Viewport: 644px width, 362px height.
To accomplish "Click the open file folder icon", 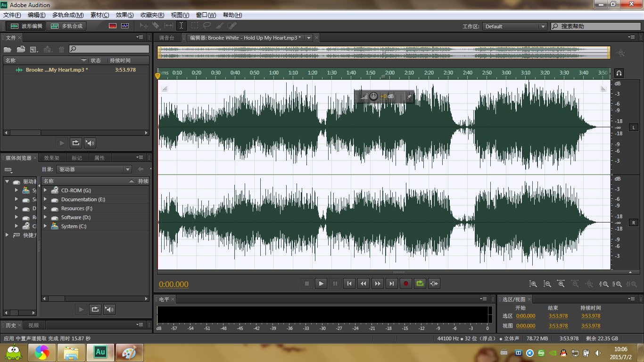I will 7,49.
